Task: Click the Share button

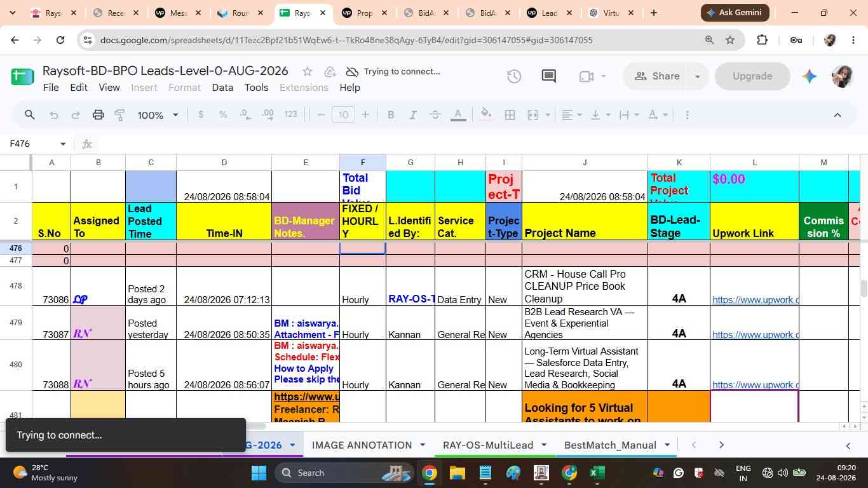Action: coord(657,76)
